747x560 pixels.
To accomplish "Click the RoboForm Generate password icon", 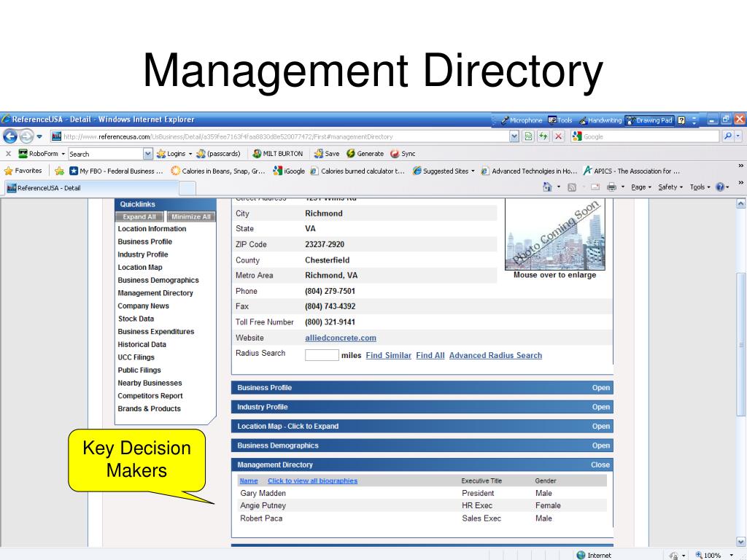I will click(365, 154).
